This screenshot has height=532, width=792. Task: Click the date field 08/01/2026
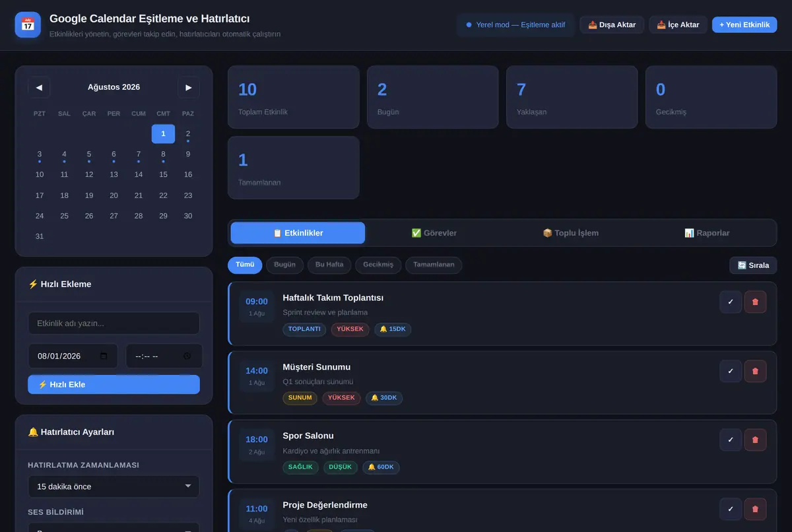click(x=73, y=356)
